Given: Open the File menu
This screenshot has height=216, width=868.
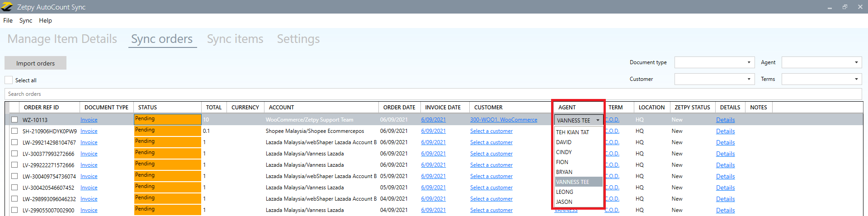Looking at the screenshot, I should [8, 20].
